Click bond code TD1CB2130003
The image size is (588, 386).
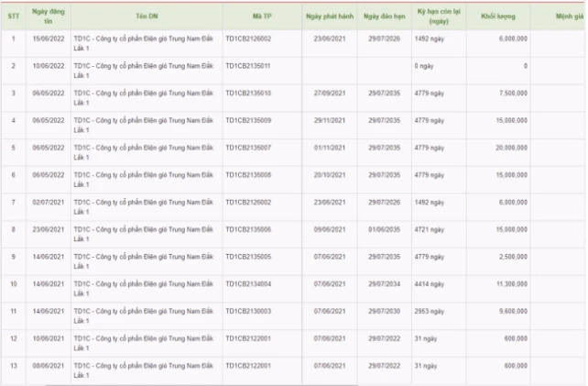click(x=248, y=311)
